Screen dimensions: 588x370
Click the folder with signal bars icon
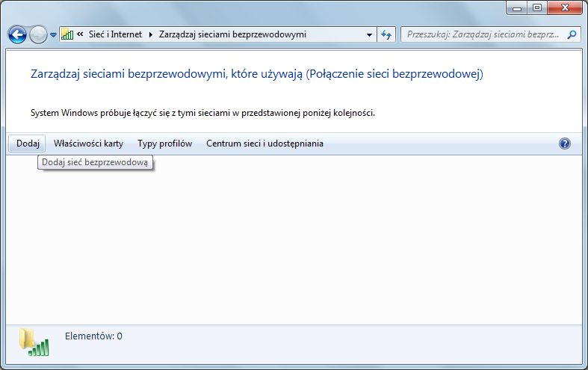click(34, 342)
